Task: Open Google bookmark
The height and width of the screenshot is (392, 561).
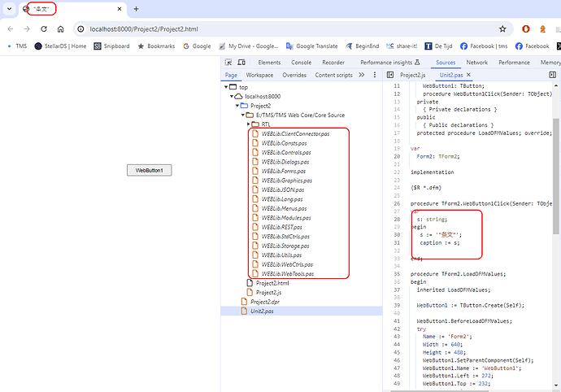Action: pyautogui.click(x=197, y=46)
